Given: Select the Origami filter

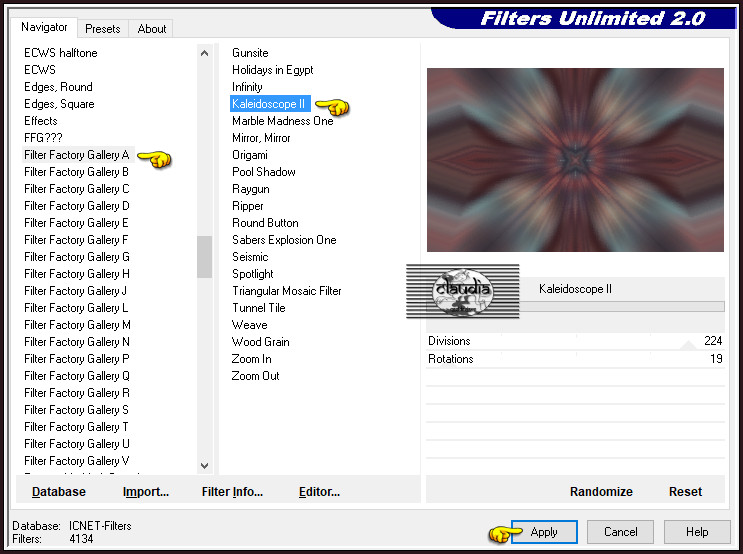Looking at the screenshot, I should click(x=250, y=155).
